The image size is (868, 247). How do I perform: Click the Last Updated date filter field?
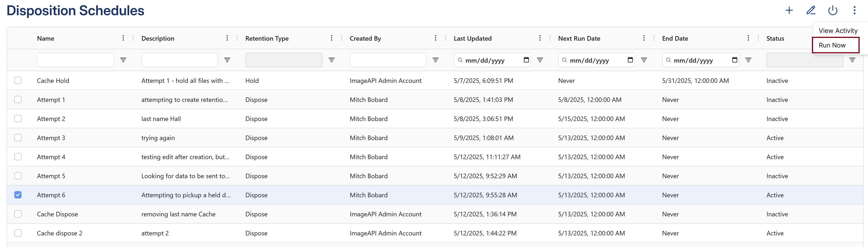tap(492, 60)
